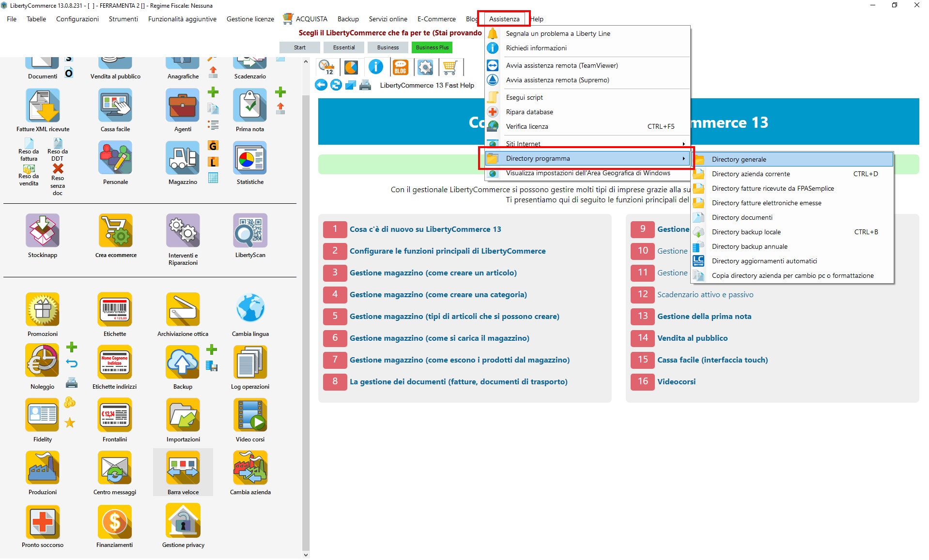
Task: Select Ripara database menu entry
Action: pos(587,112)
